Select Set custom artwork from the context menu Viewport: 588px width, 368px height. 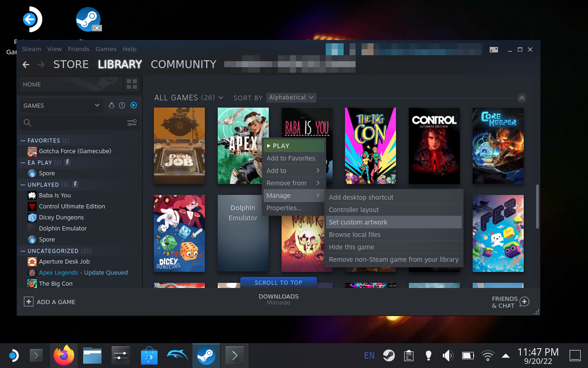[x=358, y=222]
